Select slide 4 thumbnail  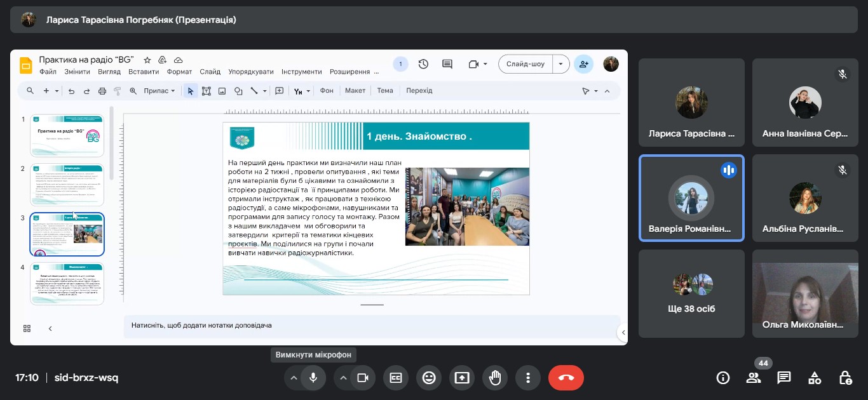pos(67,283)
